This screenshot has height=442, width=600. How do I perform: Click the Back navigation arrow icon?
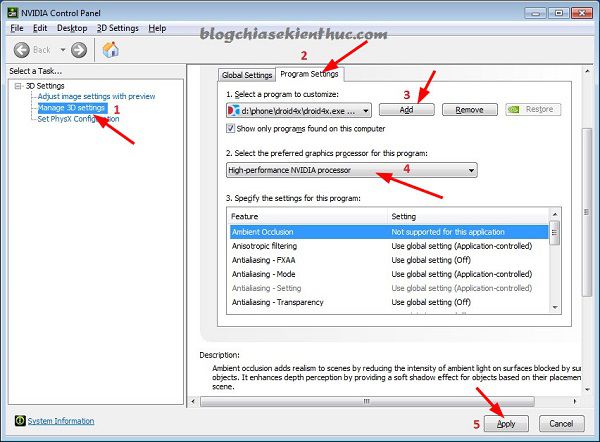[21, 50]
